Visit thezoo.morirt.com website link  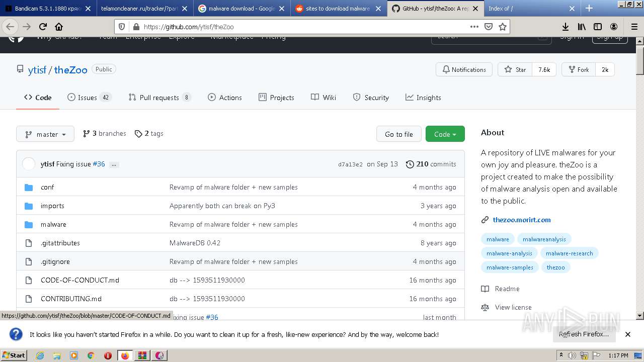(x=522, y=220)
